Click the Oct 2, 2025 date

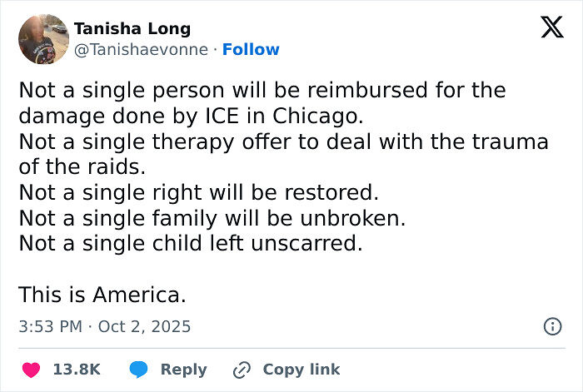click(x=144, y=326)
